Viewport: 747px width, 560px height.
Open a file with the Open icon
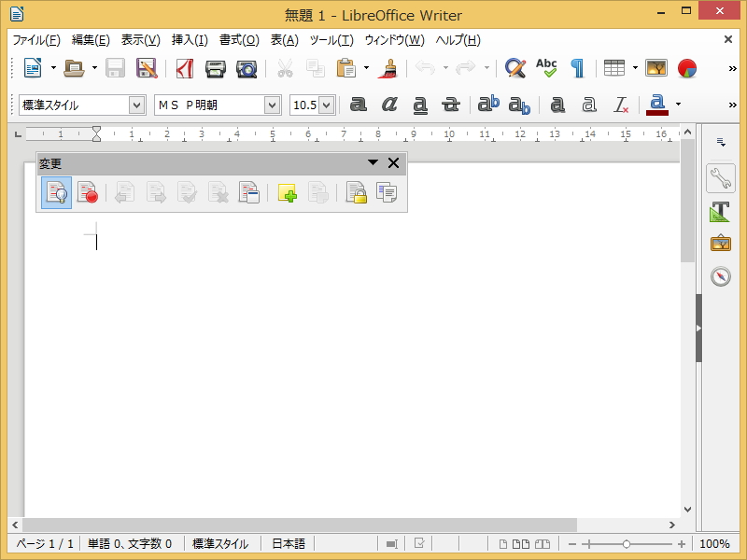click(x=72, y=67)
